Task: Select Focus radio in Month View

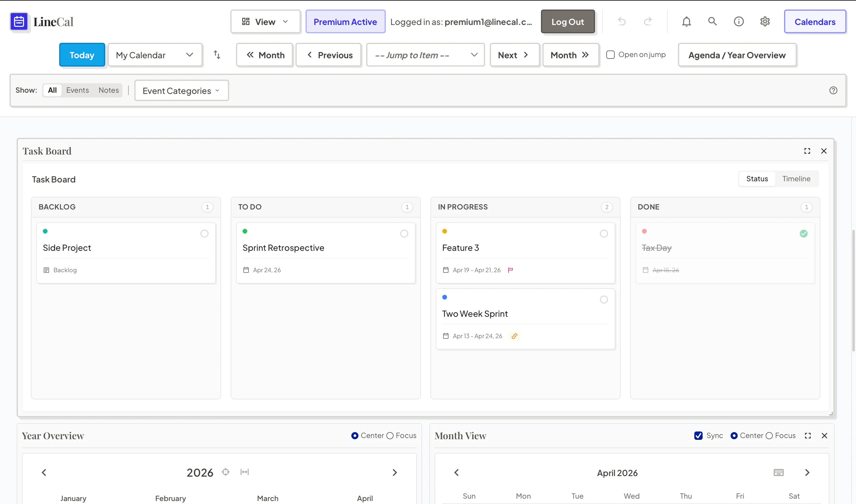Action: 770,436
